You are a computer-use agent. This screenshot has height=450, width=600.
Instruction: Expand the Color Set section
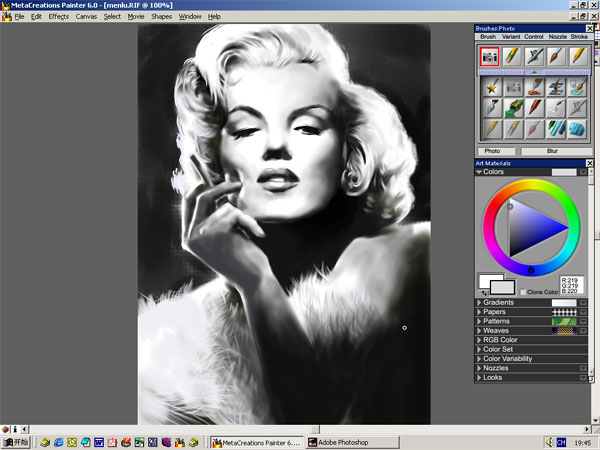(479, 349)
